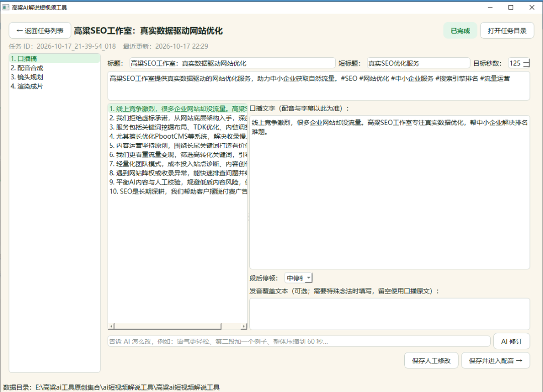Close the 高粱AI解说短视频工具 window

[532, 7]
